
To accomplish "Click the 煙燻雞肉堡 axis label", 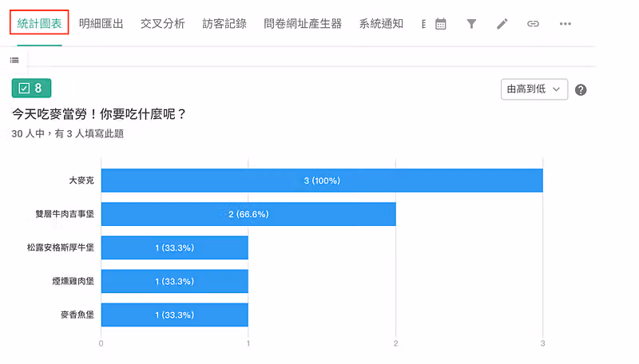I will [x=73, y=281].
